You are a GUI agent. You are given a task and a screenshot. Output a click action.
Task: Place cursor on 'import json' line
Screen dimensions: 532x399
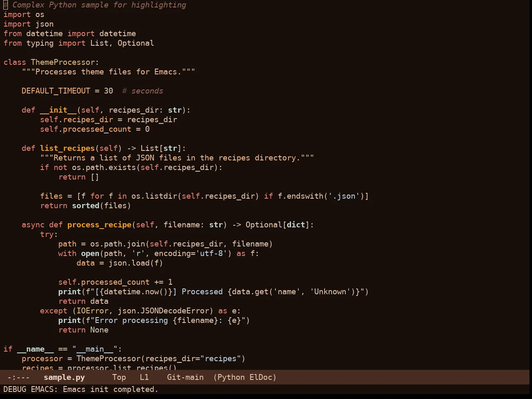(x=28, y=24)
